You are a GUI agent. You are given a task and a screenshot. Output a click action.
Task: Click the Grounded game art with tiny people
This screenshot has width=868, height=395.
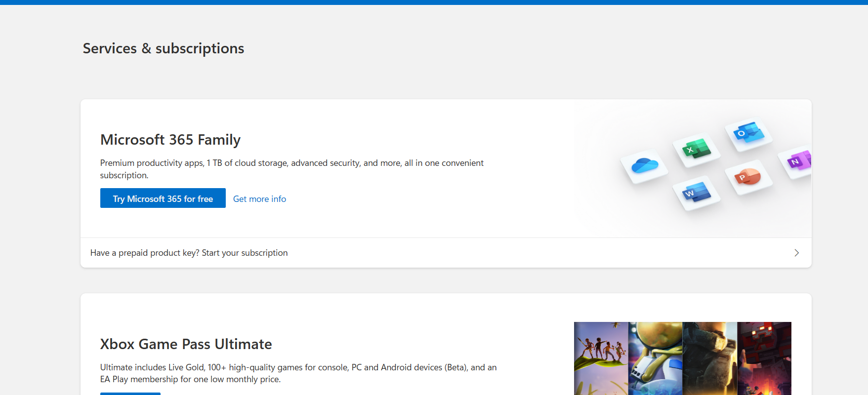(601, 358)
